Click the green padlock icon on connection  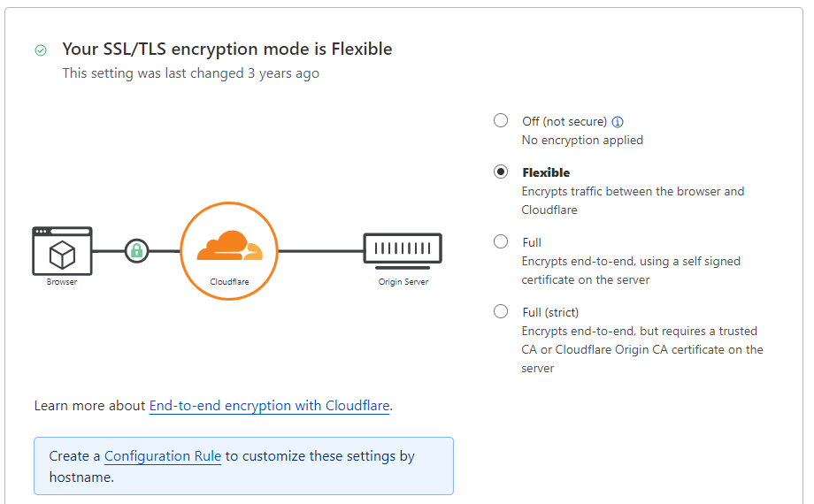coord(137,251)
